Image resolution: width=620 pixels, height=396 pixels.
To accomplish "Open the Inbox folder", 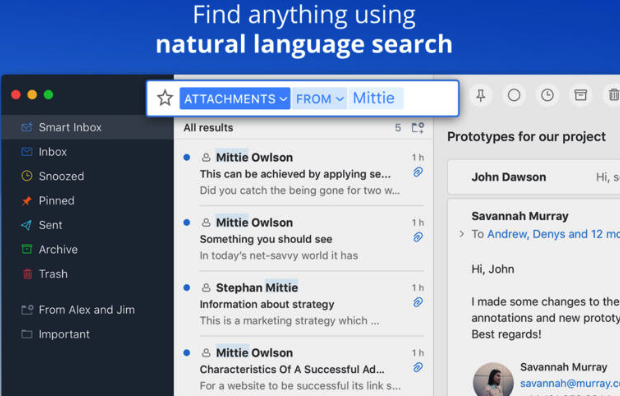I will pos(87,152).
